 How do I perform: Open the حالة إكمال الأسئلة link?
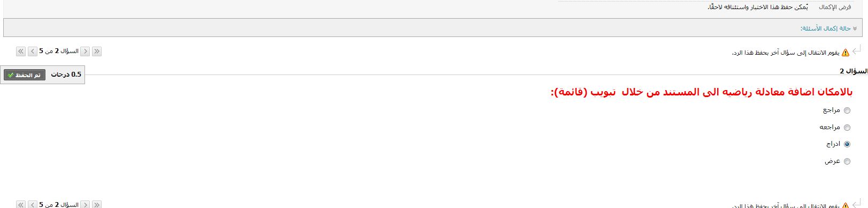(x=825, y=28)
